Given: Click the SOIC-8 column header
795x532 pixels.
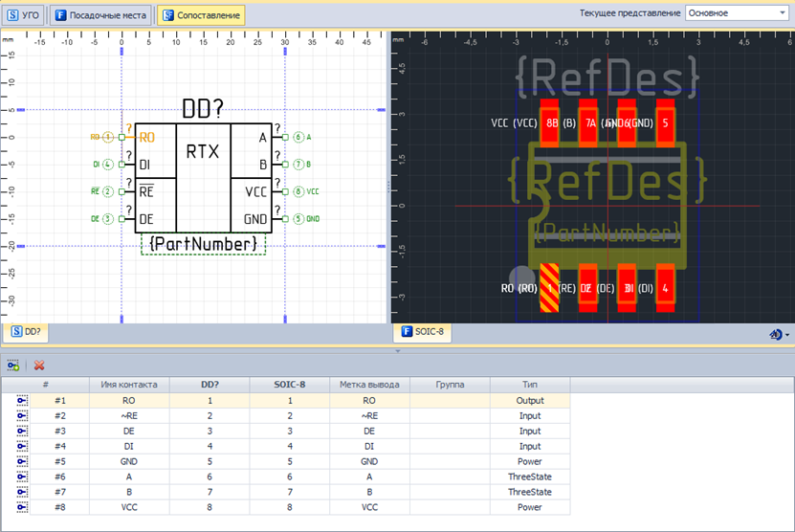Looking at the screenshot, I should 290,385.
